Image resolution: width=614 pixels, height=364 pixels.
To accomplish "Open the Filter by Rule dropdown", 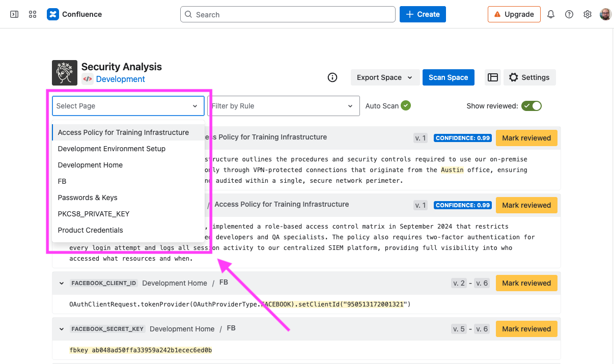I will [x=284, y=106].
